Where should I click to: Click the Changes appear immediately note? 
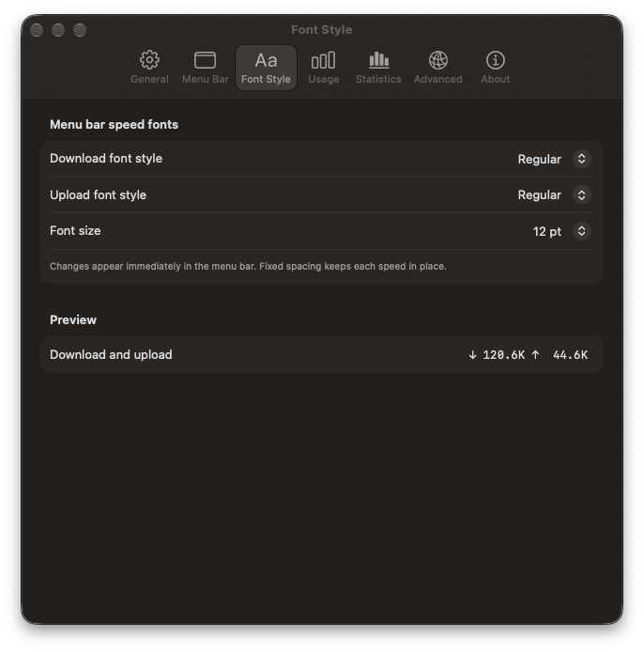pos(248,267)
